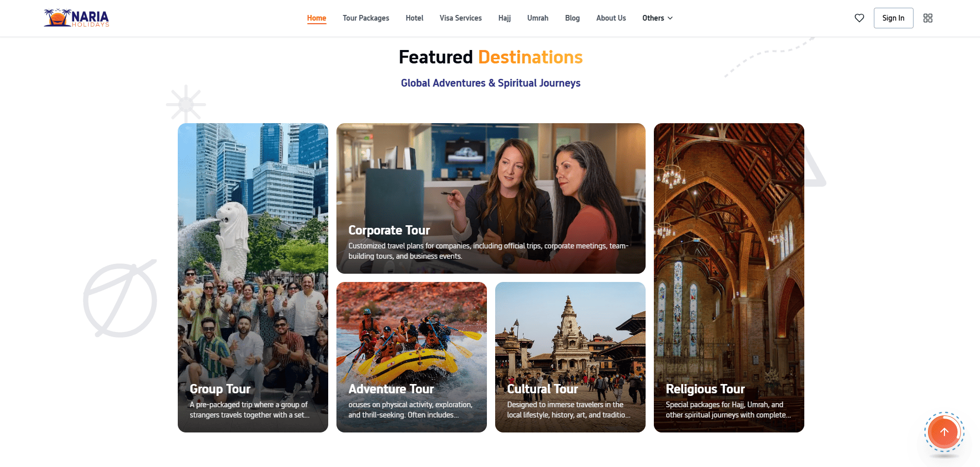Image resolution: width=980 pixels, height=467 pixels.
Task: View the Religious Tour cathedral card
Action: 729,278
